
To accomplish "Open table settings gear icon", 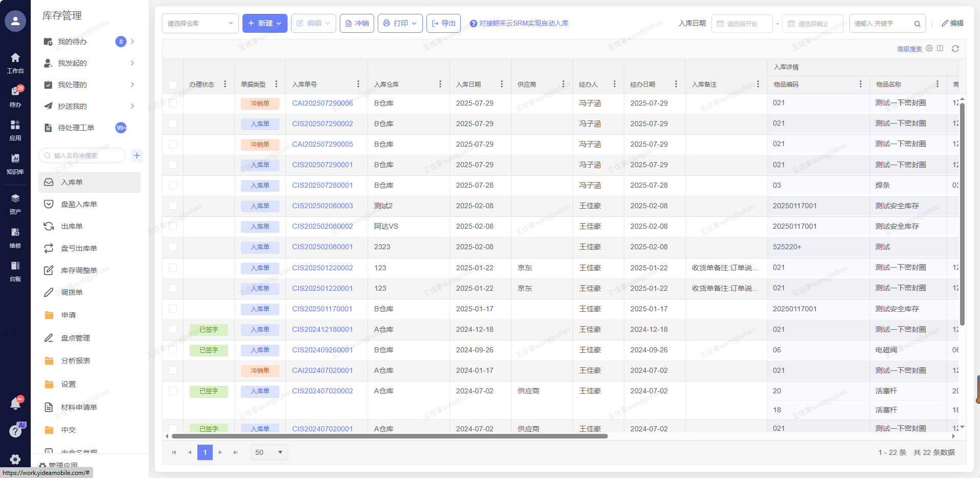I will pyautogui.click(x=929, y=49).
